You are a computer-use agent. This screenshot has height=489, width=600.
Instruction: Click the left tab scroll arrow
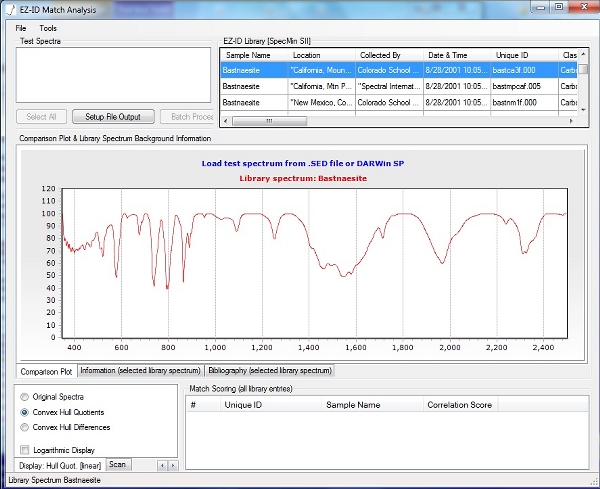coord(161,465)
